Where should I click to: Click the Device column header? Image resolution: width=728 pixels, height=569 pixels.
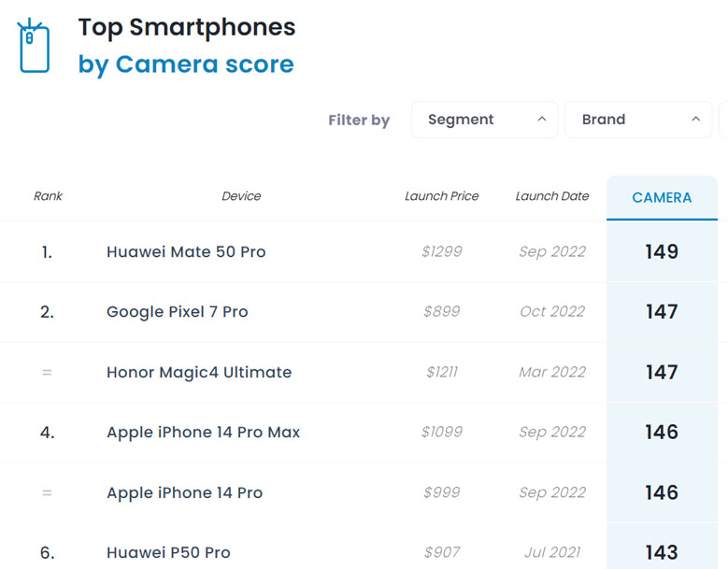241,196
